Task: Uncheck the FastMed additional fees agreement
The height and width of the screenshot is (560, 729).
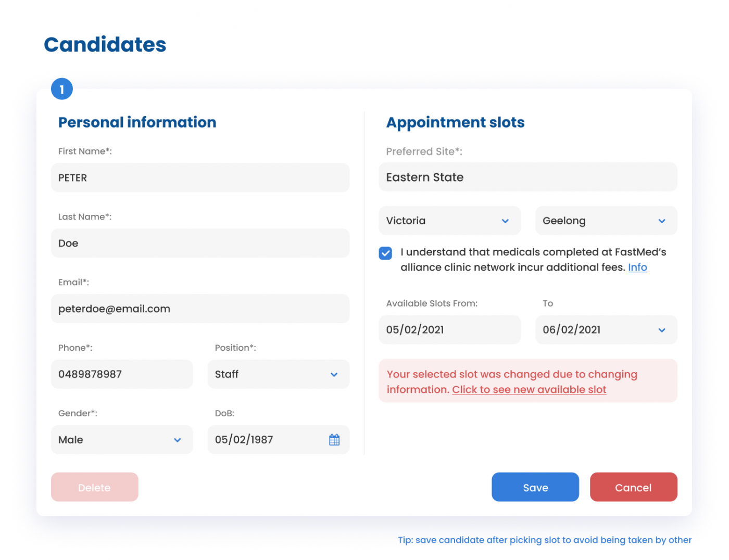Action: (x=385, y=253)
